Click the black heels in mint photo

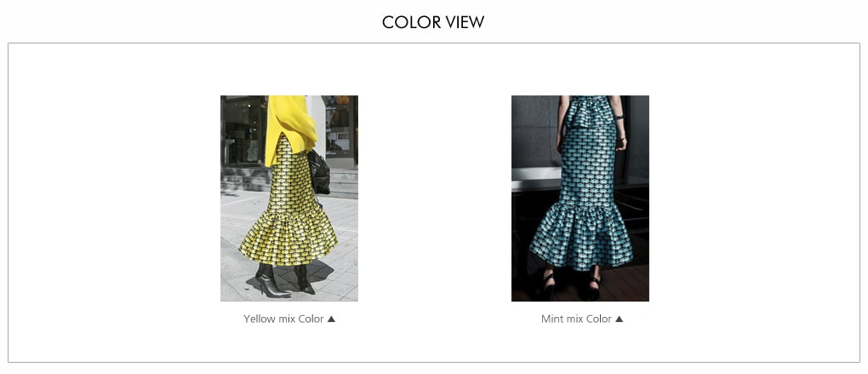[x=571, y=285]
